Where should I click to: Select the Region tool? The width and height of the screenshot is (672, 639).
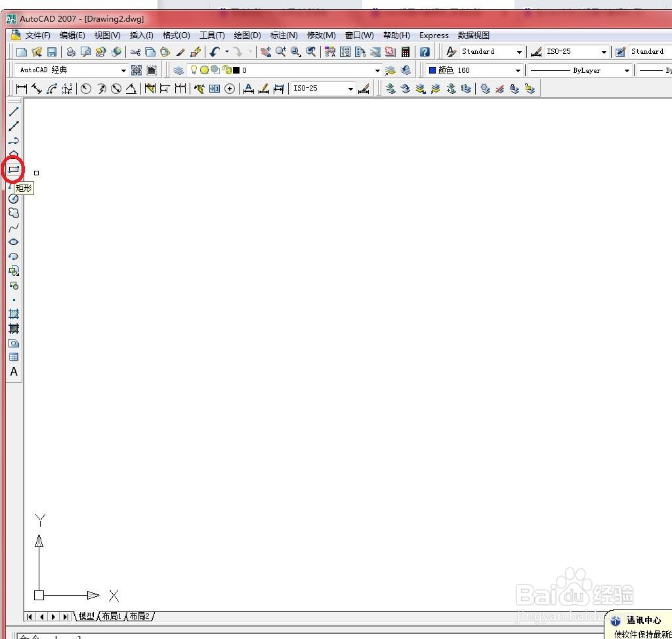coord(14,343)
